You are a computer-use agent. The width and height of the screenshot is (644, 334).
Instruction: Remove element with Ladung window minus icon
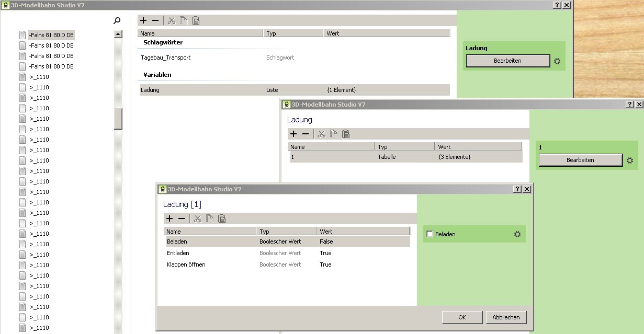306,134
